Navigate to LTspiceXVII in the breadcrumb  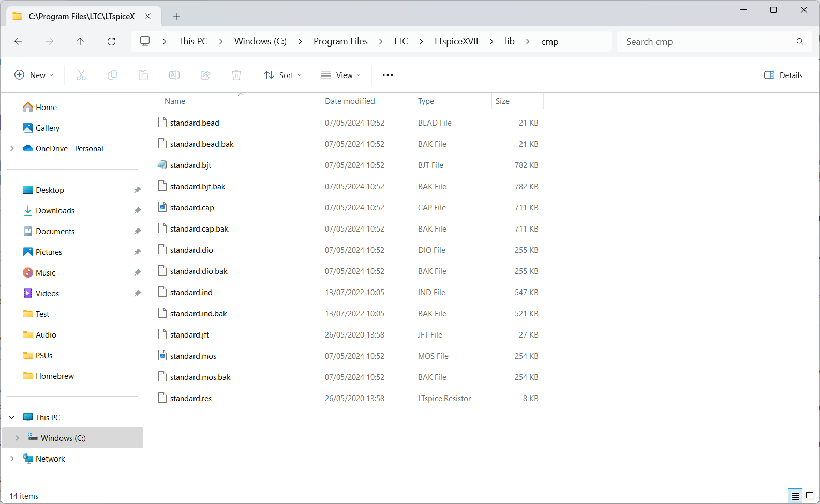click(456, 41)
